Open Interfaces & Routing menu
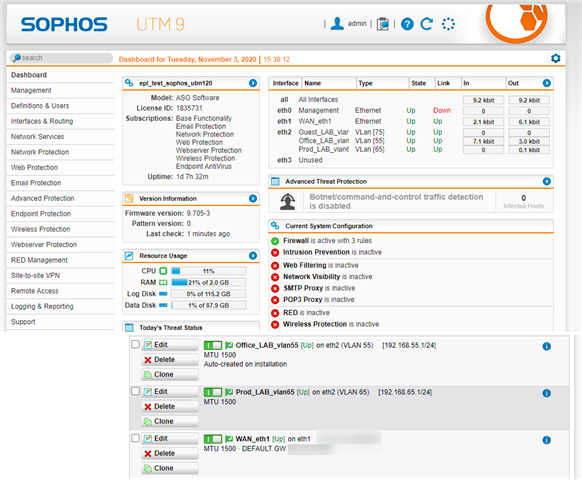This screenshot has width=582, height=480. click(x=61, y=121)
